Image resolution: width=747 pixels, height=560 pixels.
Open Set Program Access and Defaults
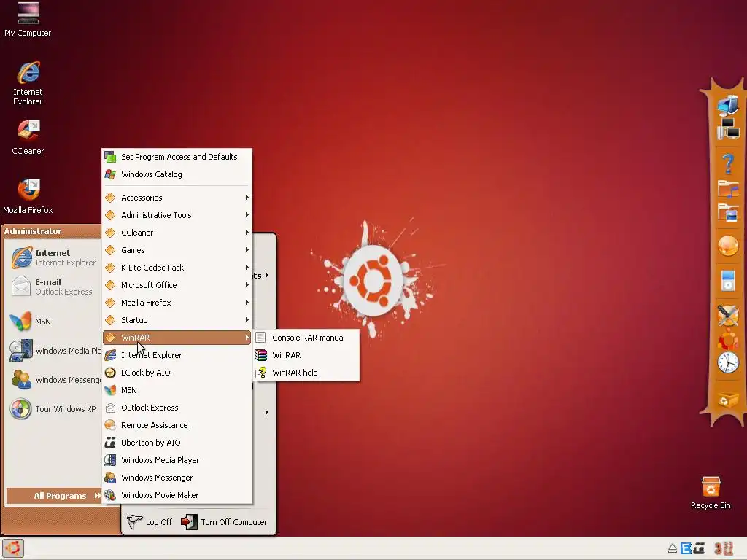(177, 157)
